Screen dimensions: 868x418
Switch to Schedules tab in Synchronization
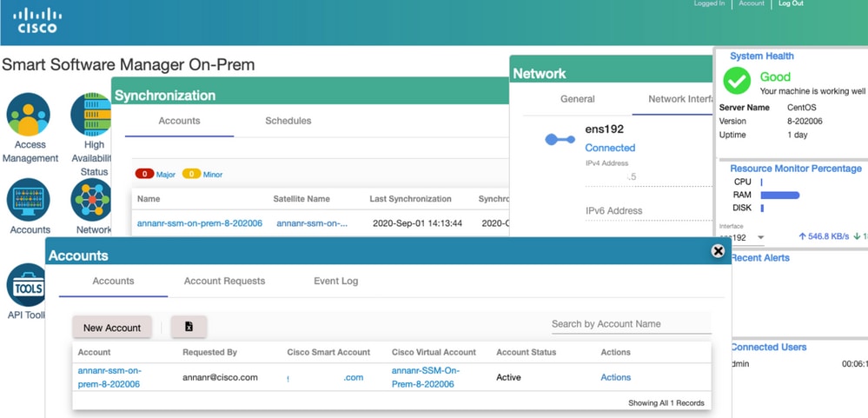288,121
